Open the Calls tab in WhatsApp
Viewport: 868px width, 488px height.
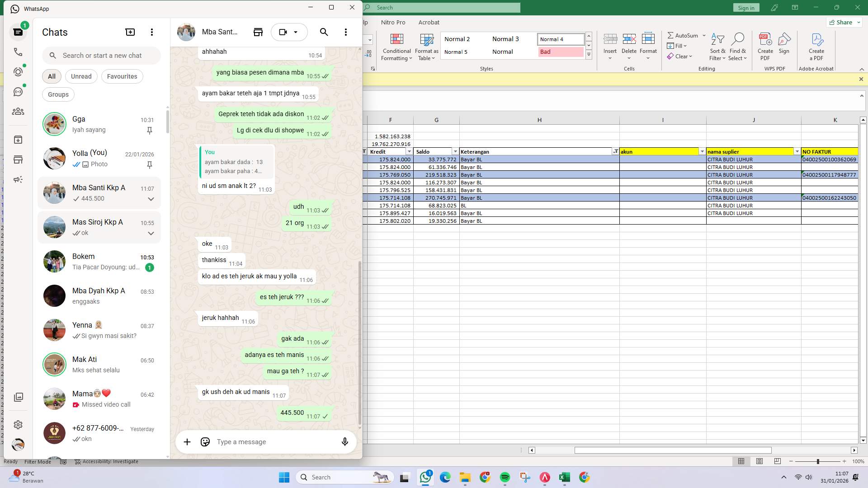click(18, 52)
